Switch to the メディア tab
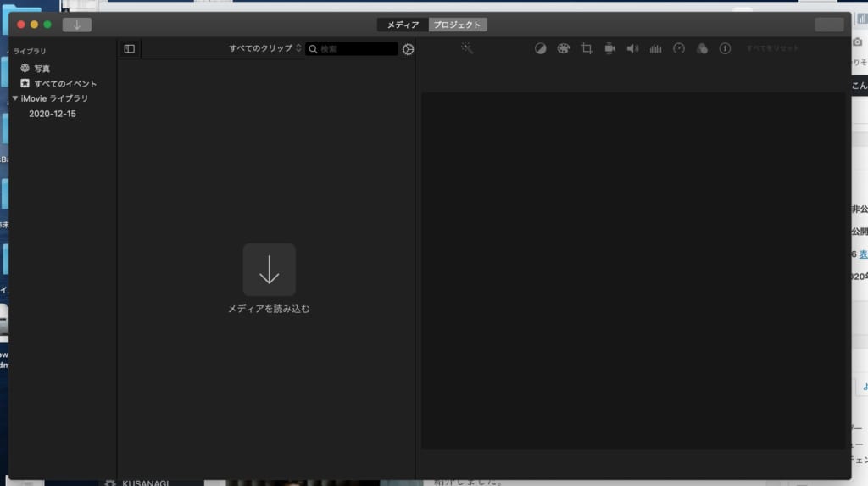Viewport: 868px width, 486px height. tap(403, 25)
